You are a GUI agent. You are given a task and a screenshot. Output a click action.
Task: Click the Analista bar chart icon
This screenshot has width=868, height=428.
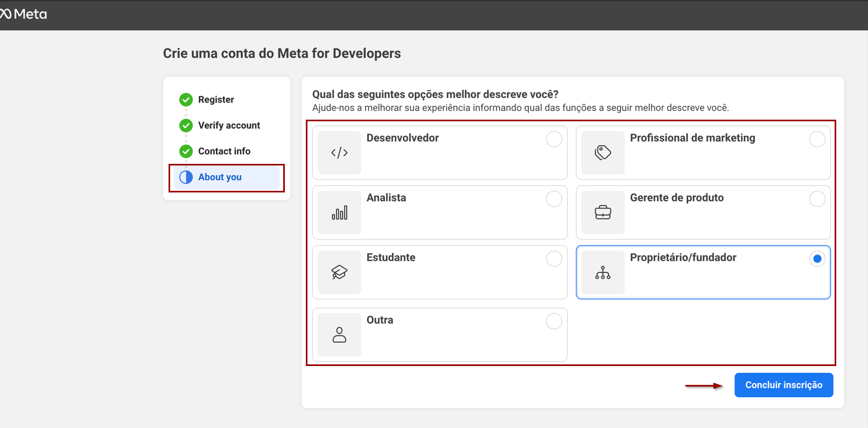click(339, 212)
